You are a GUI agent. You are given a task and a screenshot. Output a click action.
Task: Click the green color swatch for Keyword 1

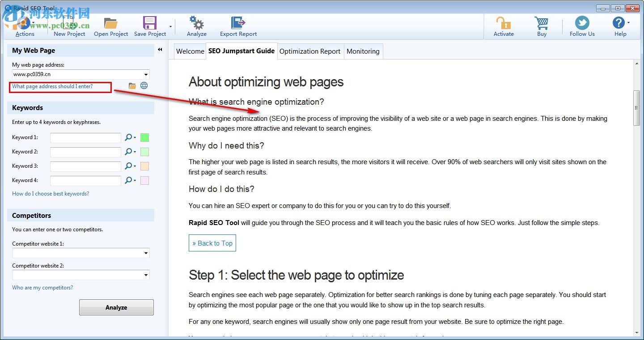tap(144, 137)
